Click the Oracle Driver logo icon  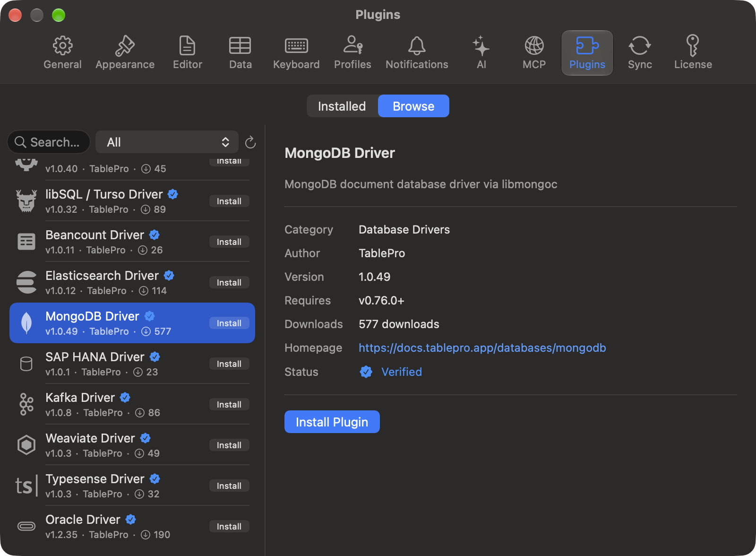coord(26,526)
